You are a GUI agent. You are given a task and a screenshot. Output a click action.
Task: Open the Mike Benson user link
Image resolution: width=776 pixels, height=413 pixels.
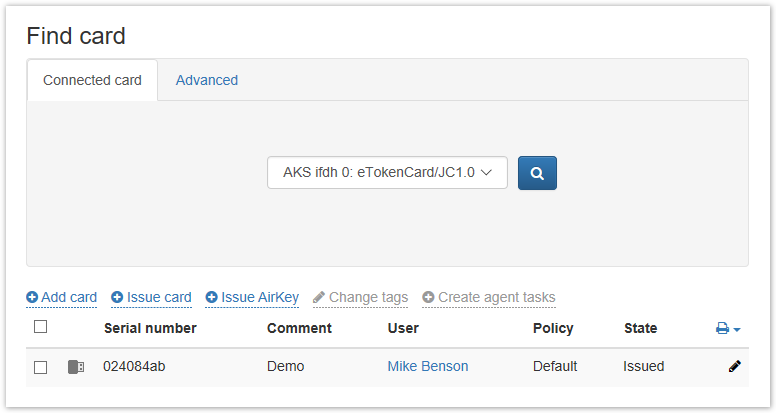coord(427,366)
